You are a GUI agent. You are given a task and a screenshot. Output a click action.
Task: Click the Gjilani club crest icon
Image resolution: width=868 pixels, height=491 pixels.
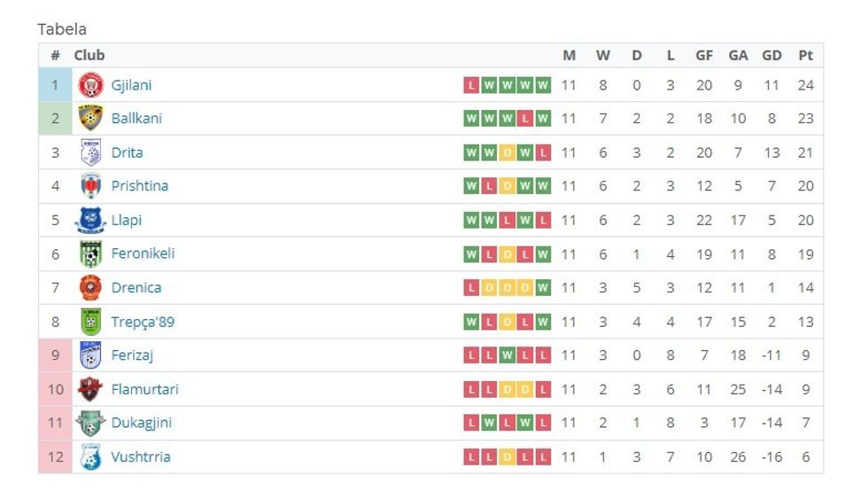point(90,85)
